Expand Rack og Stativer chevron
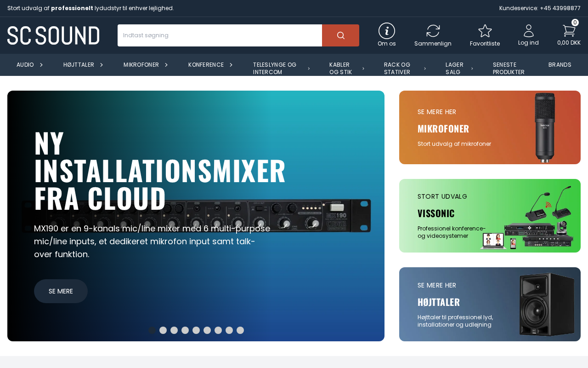The image size is (588, 368). pyautogui.click(x=425, y=69)
